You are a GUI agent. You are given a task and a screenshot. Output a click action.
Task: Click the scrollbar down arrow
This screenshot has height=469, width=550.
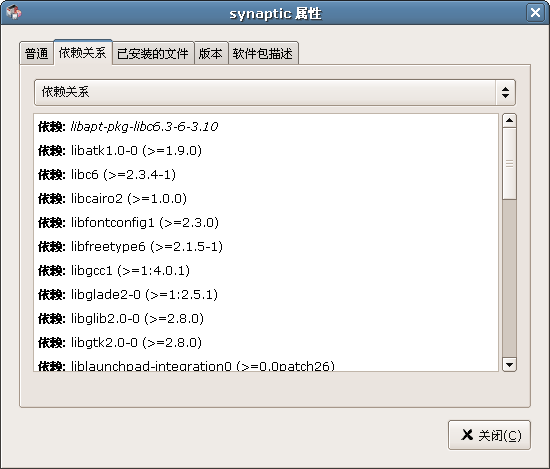[509, 364]
